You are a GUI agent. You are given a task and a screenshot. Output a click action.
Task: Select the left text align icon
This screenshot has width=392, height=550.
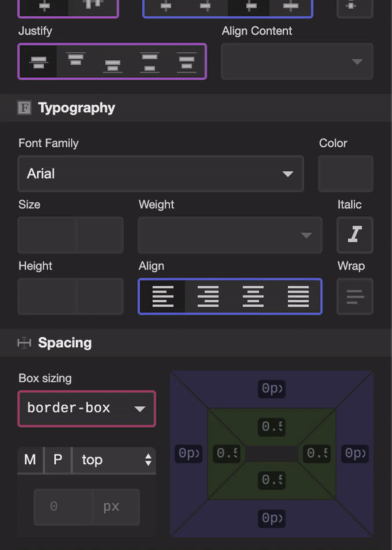click(x=163, y=296)
